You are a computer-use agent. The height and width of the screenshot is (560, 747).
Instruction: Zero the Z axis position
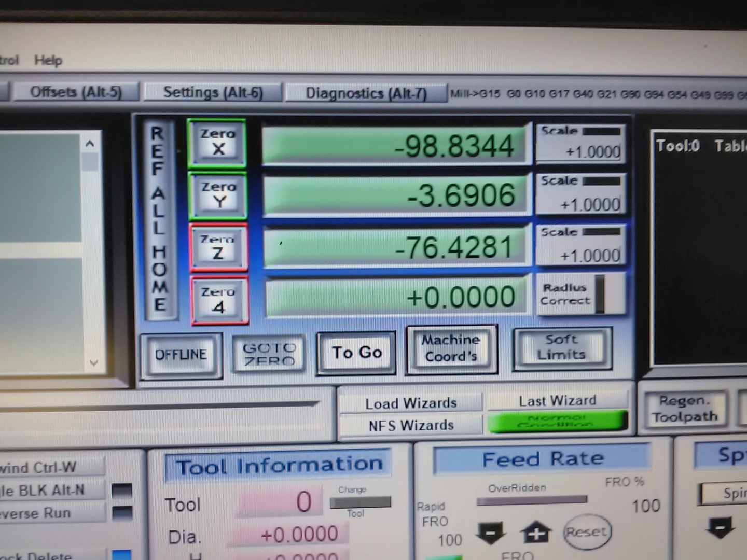[218, 247]
